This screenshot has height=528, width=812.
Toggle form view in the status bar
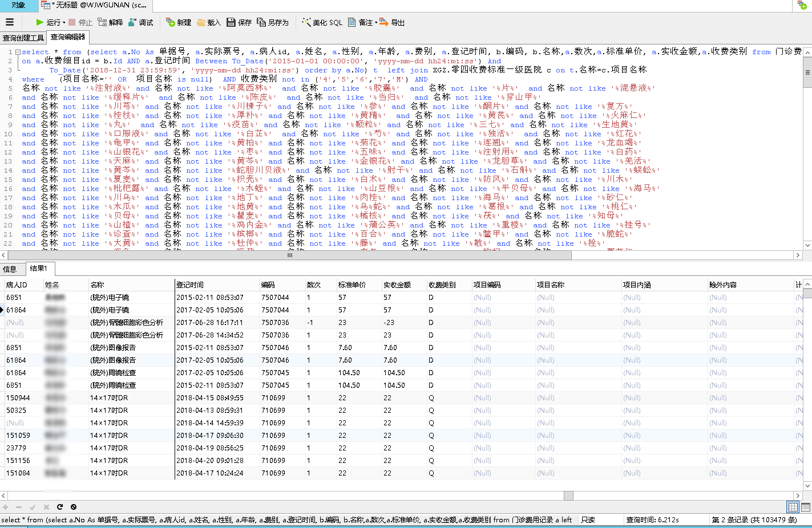(805, 507)
